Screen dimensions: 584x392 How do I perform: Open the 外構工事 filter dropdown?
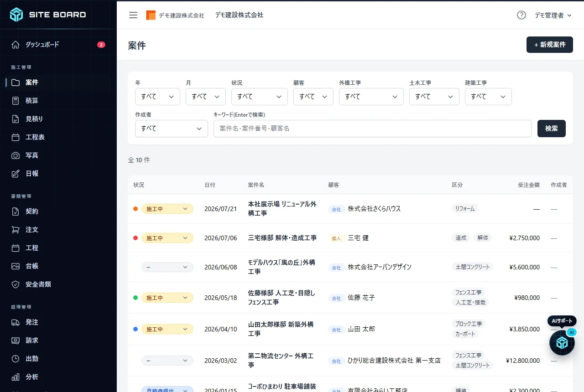371,97
